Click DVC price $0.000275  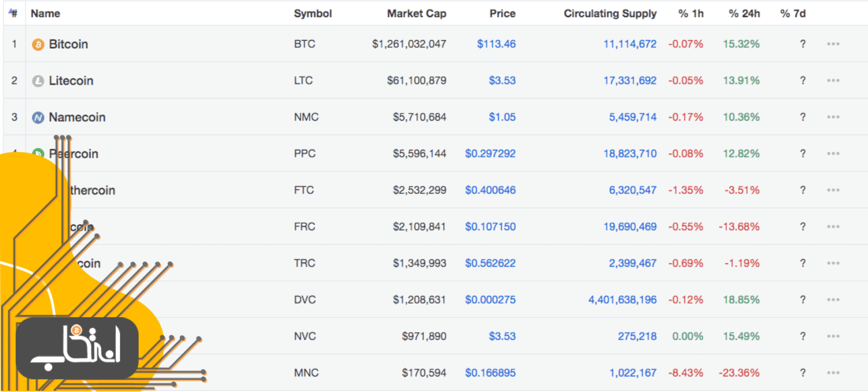[x=490, y=300]
